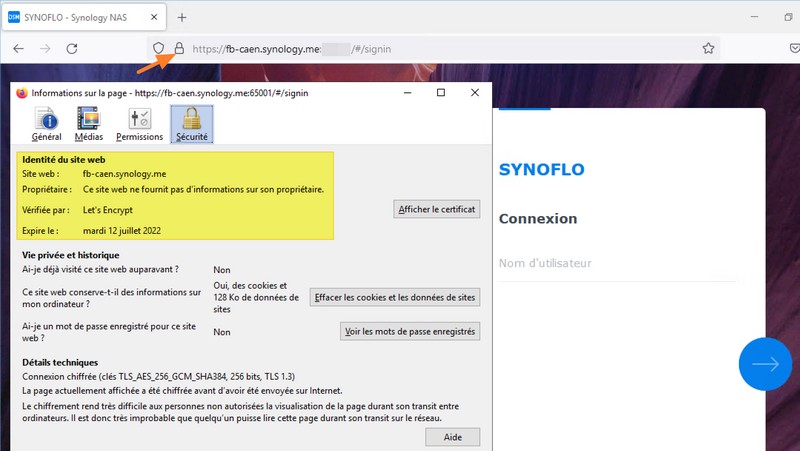This screenshot has height=451, width=800.
Task: Open the Pocket icon in the browser toolbar
Action: coord(794,48)
